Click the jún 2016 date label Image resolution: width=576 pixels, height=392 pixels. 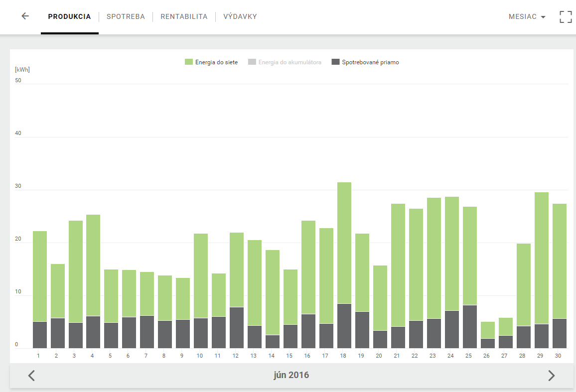291,375
